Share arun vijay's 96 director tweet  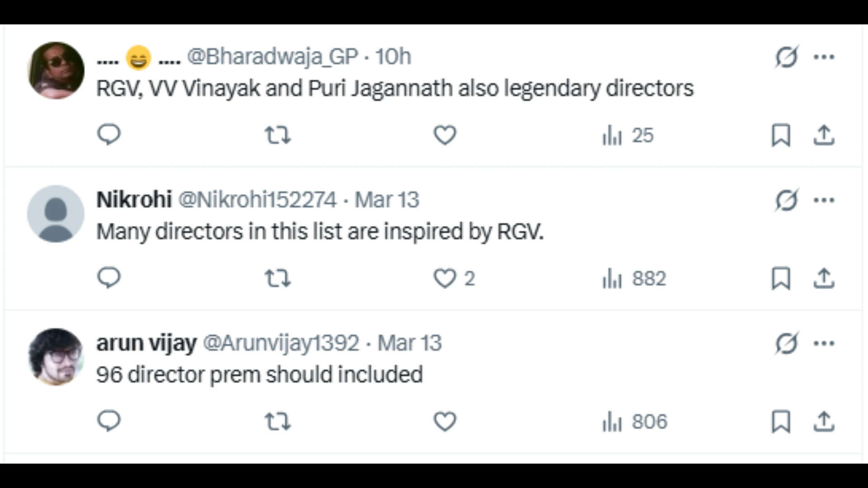[x=824, y=422]
